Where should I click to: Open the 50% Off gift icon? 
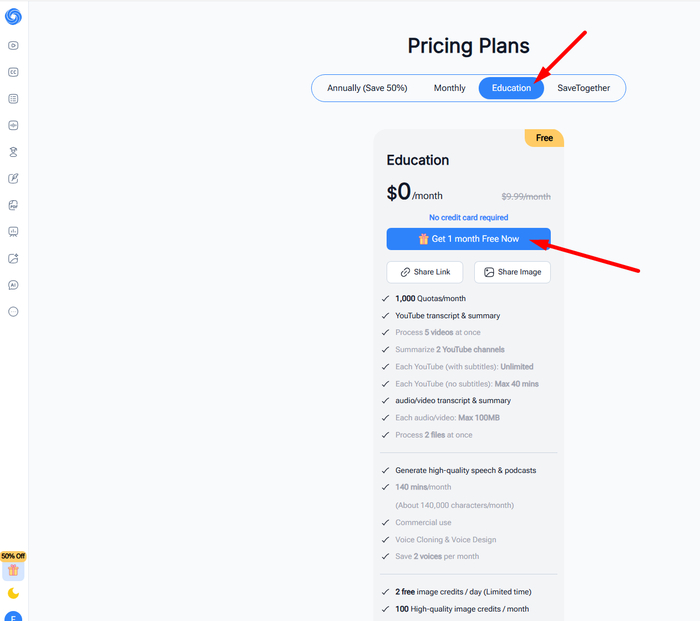(13, 571)
